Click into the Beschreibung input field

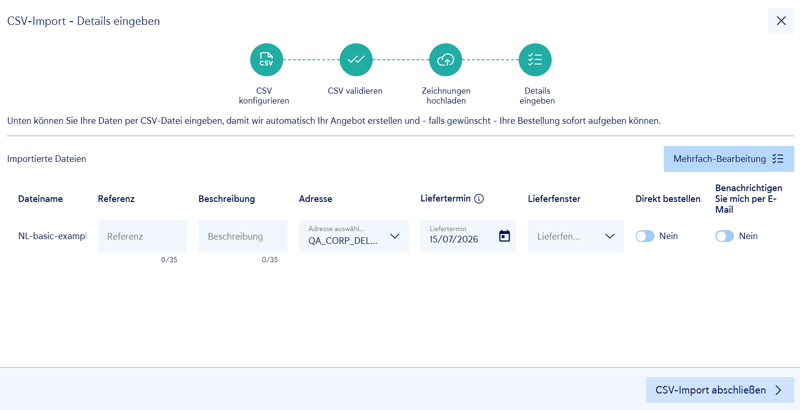[x=243, y=236]
